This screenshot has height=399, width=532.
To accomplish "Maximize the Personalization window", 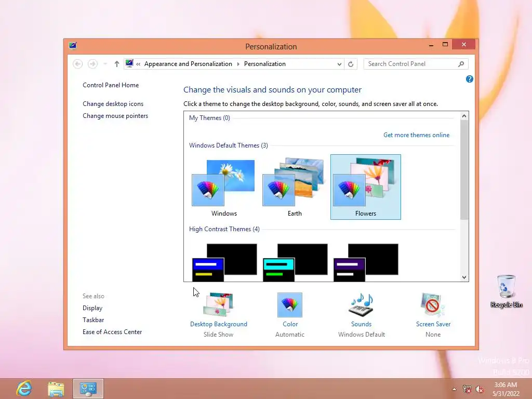I will pyautogui.click(x=445, y=45).
